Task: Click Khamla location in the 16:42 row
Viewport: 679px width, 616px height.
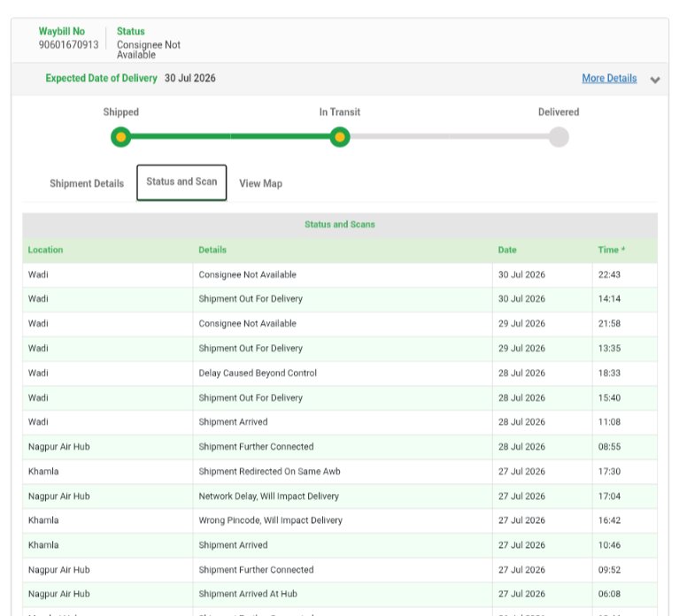Action: coord(43,520)
